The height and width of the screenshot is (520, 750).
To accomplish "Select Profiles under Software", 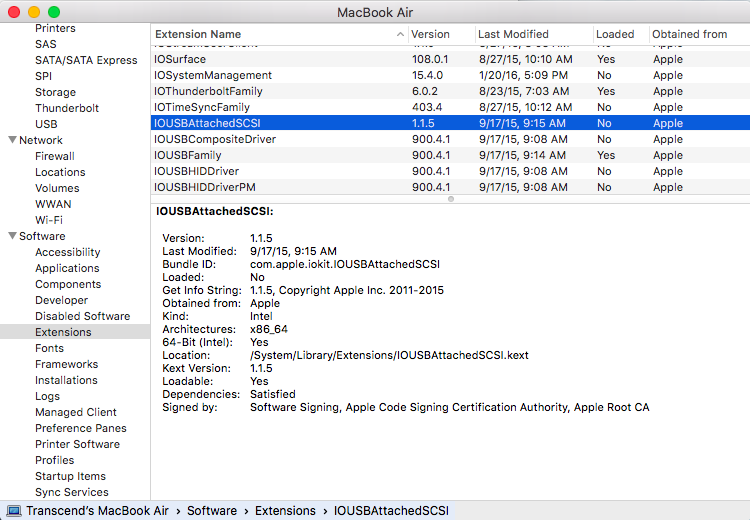I will (x=55, y=460).
